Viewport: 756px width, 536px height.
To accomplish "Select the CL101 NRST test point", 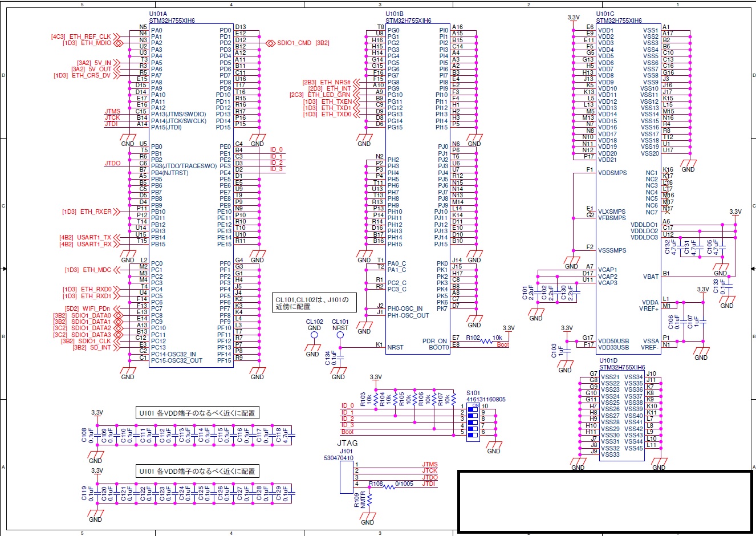I will click(340, 336).
